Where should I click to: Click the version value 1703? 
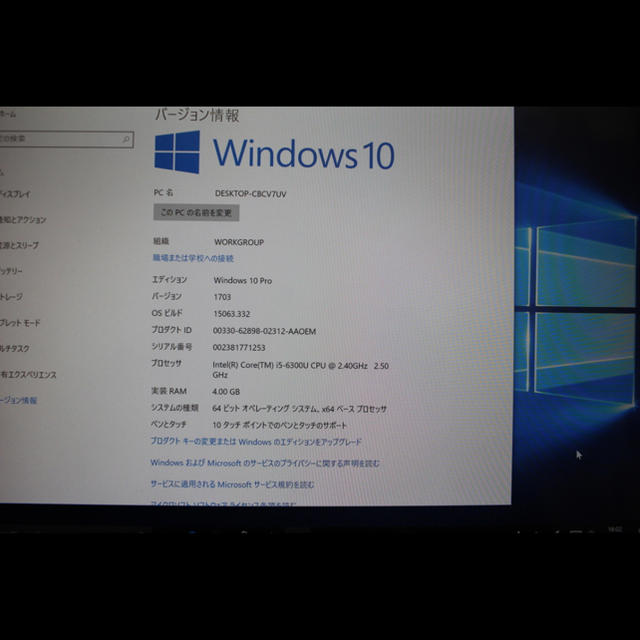click(222, 297)
